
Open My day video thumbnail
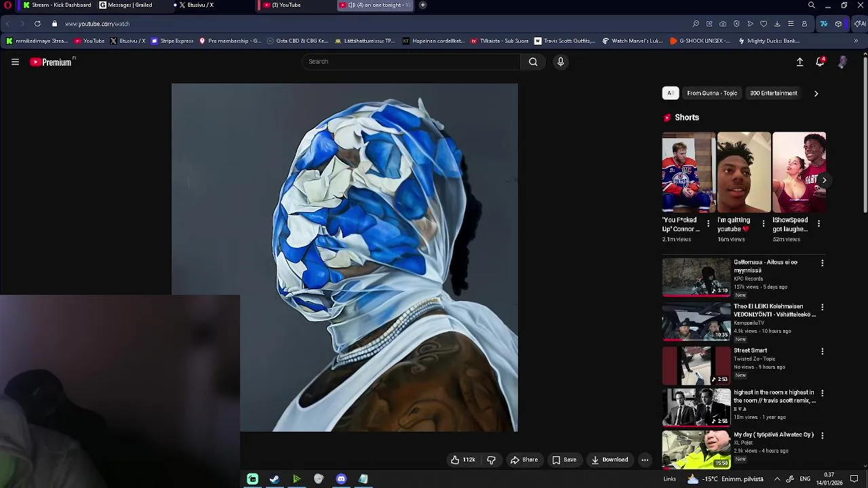(x=696, y=449)
